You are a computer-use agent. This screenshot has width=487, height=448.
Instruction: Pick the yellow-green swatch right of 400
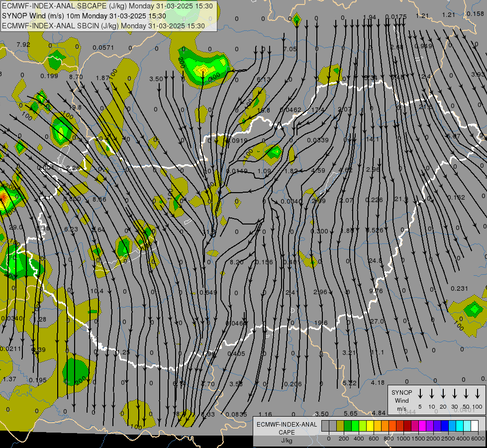point(363,426)
